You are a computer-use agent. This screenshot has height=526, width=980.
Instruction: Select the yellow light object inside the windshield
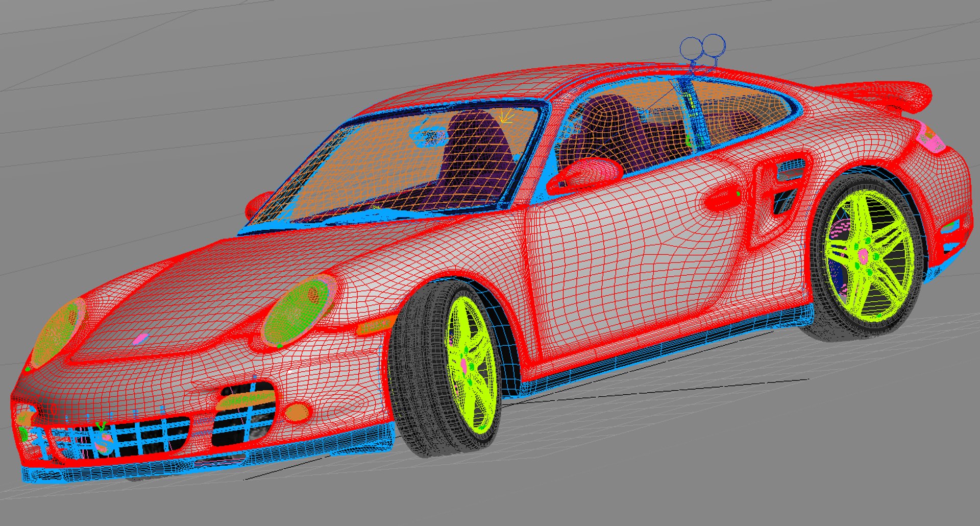click(506, 117)
